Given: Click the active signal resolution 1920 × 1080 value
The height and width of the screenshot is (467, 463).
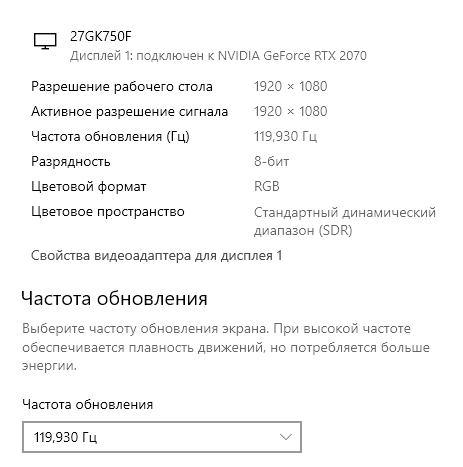Looking at the screenshot, I should click(290, 111).
